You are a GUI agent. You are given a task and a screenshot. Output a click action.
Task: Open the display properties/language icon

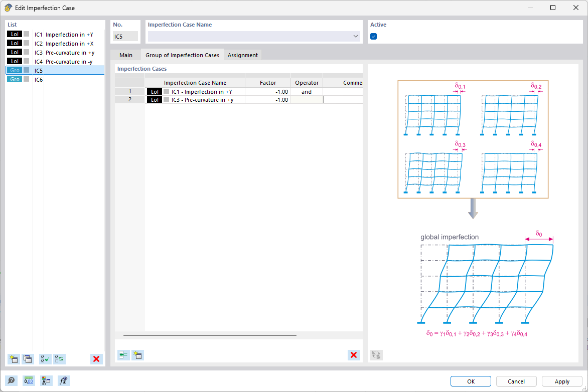click(46, 381)
